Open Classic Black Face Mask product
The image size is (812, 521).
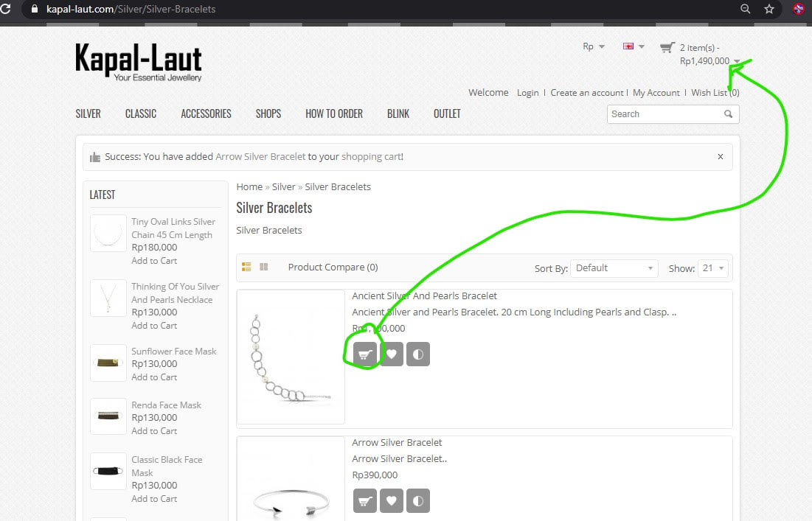[167, 466]
